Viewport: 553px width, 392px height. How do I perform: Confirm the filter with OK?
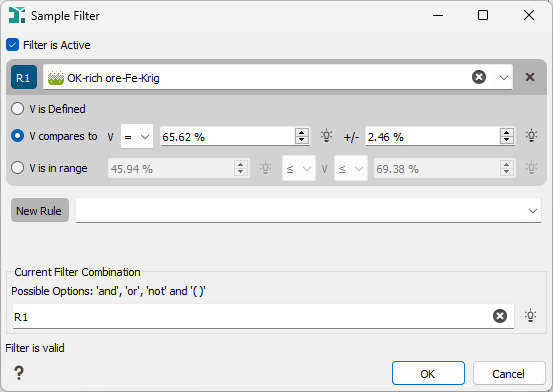click(x=428, y=373)
